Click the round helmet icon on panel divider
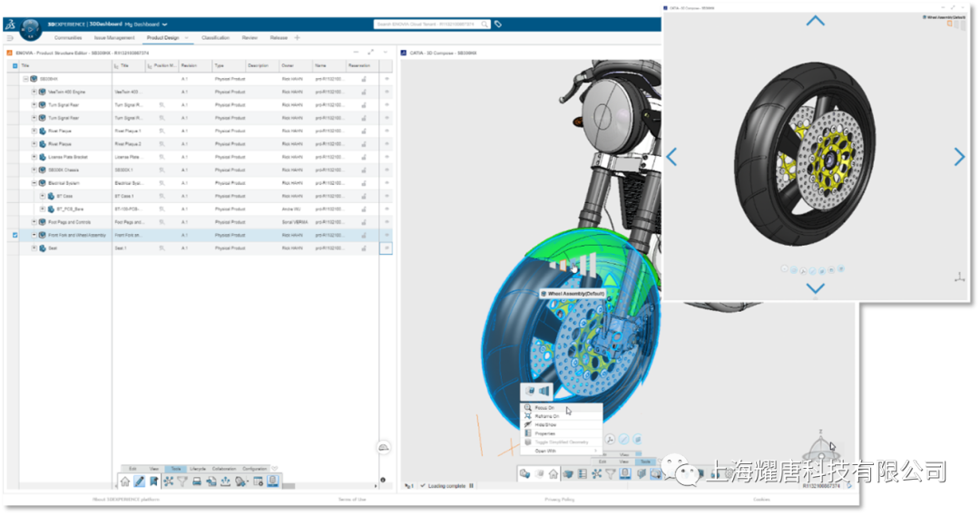 pyautogui.click(x=384, y=447)
